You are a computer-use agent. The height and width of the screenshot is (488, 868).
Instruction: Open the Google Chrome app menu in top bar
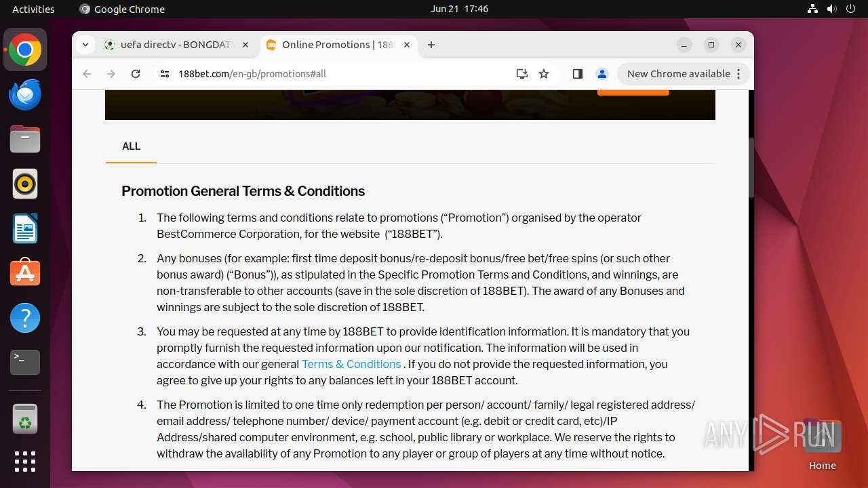[x=122, y=9]
